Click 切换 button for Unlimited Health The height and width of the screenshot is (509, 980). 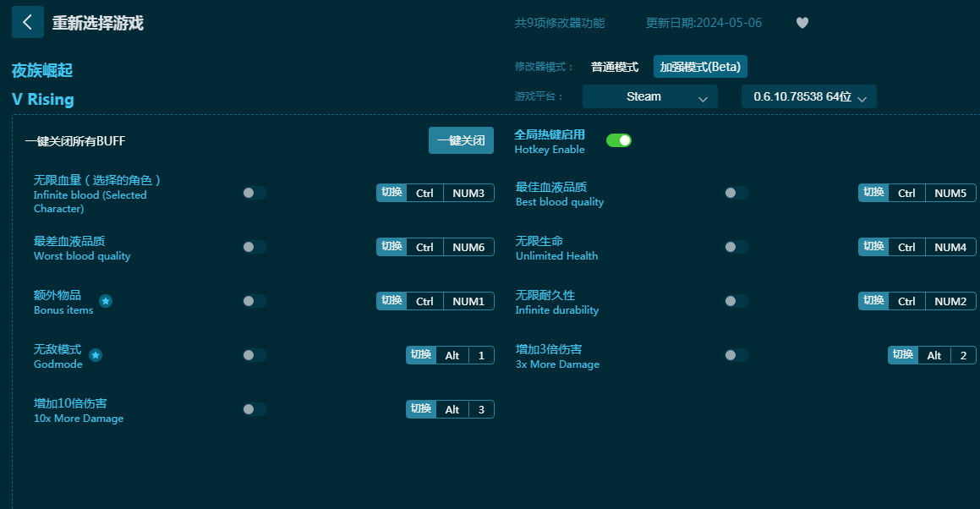(873, 247)
